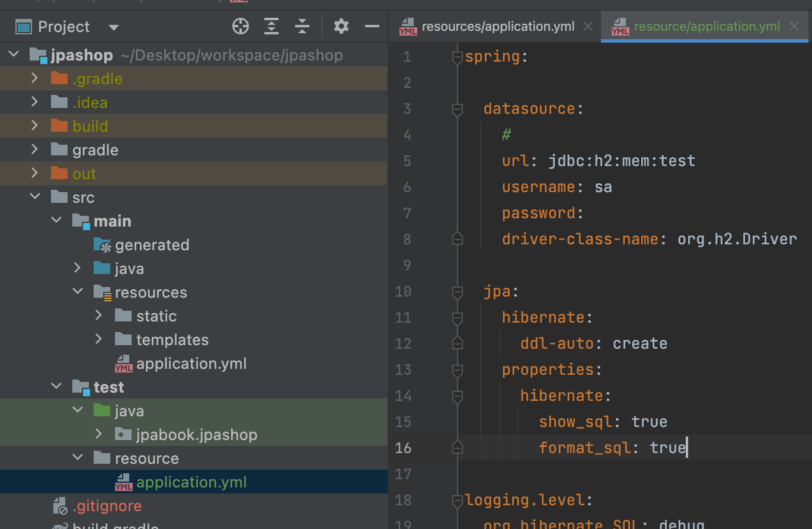This screenshot has height=529, width=812.
Task: Click the generated sources folder icon
Action: (102, 245)
